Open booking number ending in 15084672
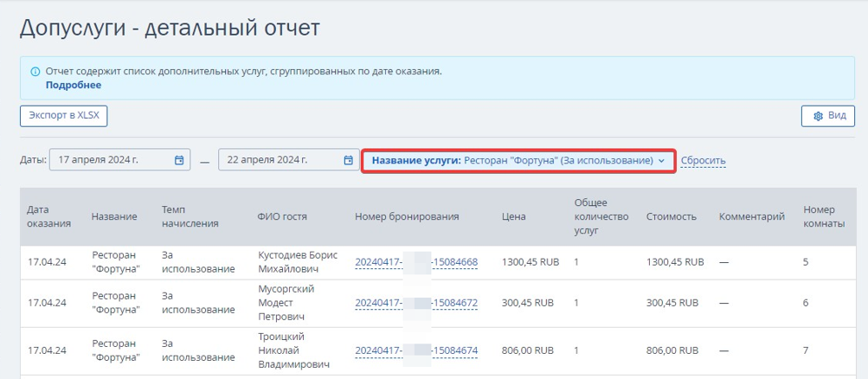Viewport: 868px width, 379px height. [x=416, y=303]
